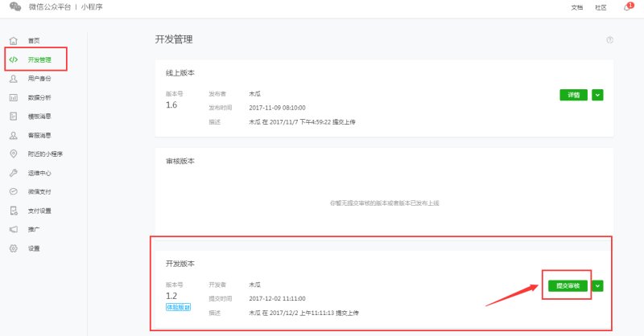Viewport: 644px width, 336px height.
Task: Click the 数据分析 chart icon
Action: 14,97
